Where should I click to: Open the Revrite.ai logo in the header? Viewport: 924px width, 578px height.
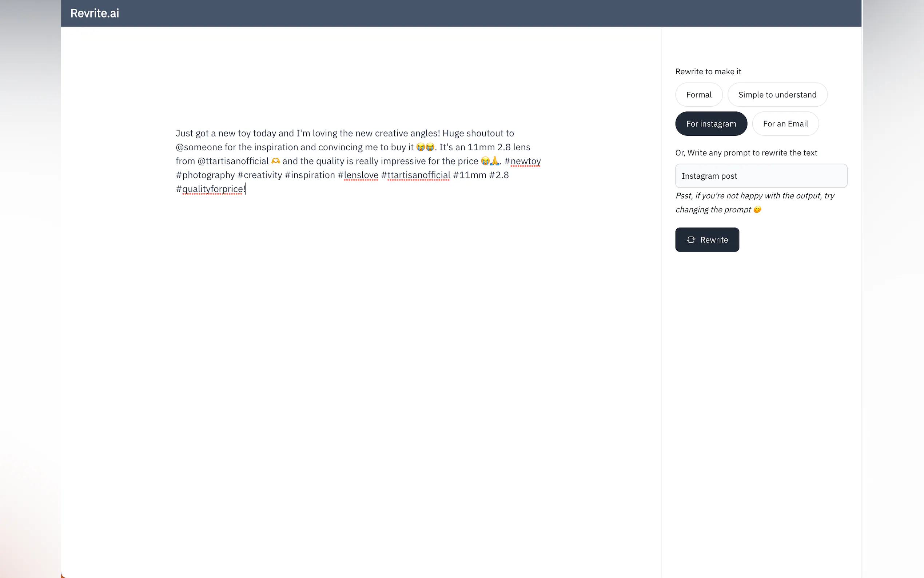(95, 13)
